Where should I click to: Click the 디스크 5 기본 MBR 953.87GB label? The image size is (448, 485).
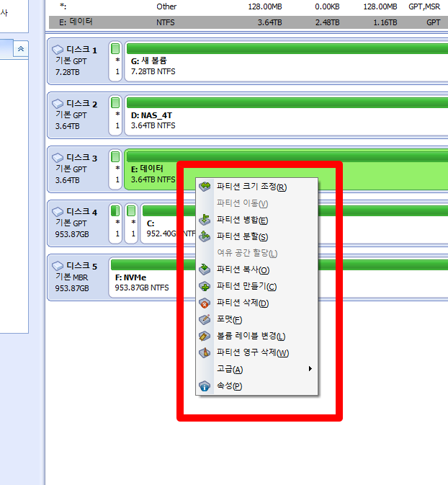point(76,277)
